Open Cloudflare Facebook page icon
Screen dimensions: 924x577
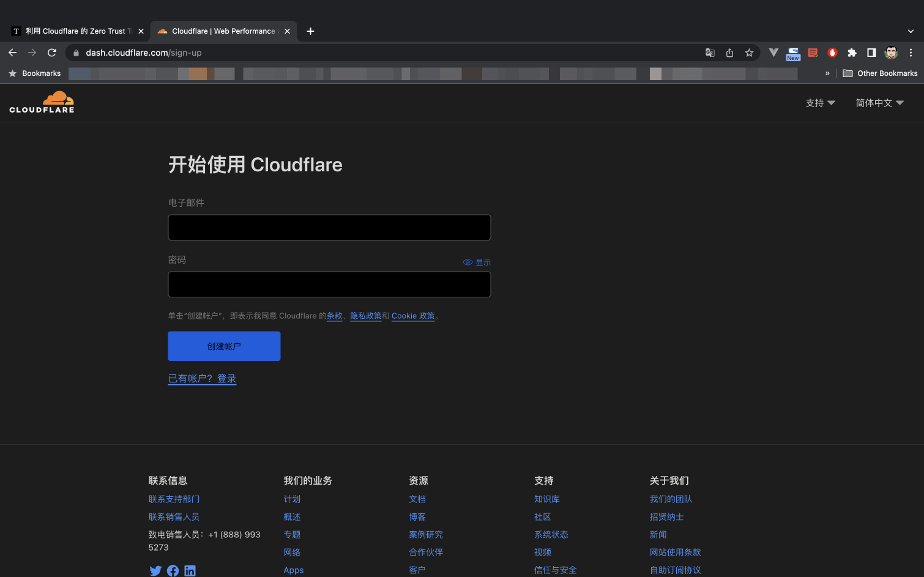point(173,571)
